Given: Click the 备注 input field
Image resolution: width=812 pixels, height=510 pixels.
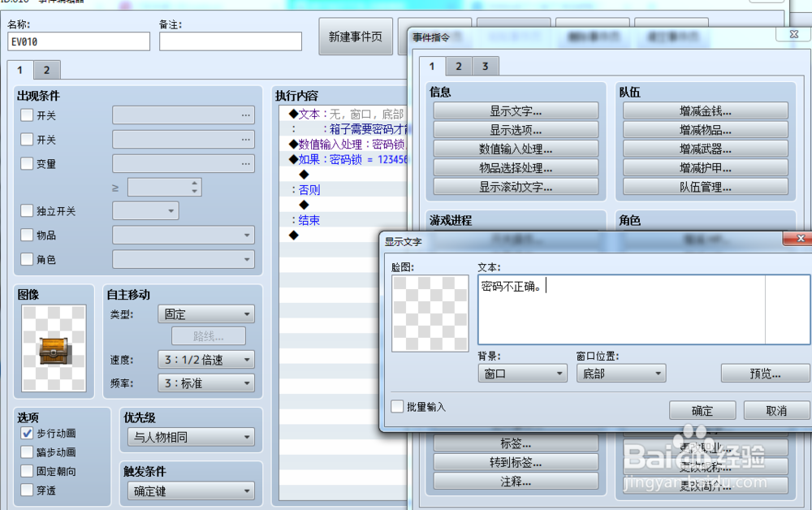Looking at the screenshot, I should click(x=231, y=41).
